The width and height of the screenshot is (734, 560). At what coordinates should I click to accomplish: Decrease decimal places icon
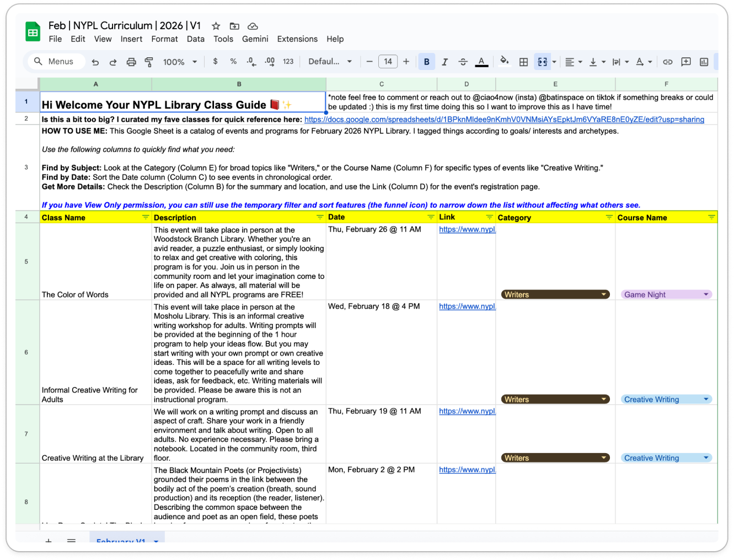click(x=251, y=62)
